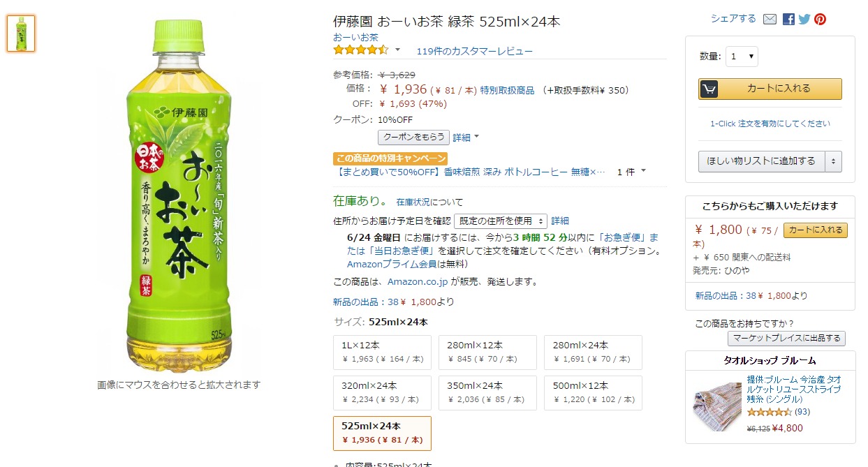Click the クーポンをもらう coupon button
The height and width of the screenshot is (467, 868).
[x=413, y=138]
